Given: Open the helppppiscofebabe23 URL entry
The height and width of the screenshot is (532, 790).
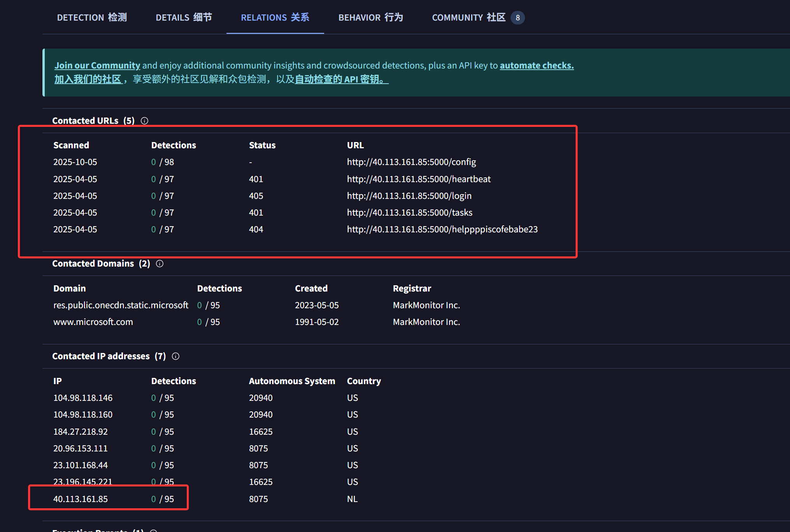Looking at the screenshot, I should click(442, 229).
